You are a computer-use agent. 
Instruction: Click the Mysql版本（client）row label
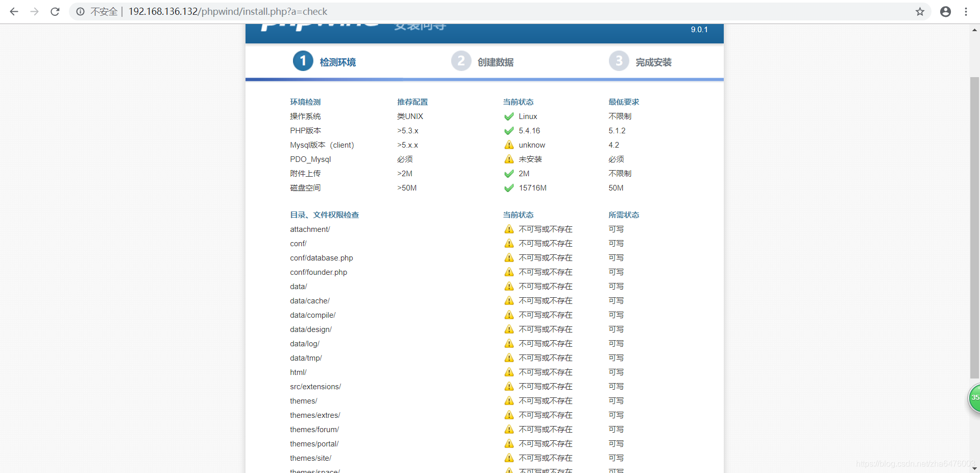pyautogui.click(x=322, y=145)
